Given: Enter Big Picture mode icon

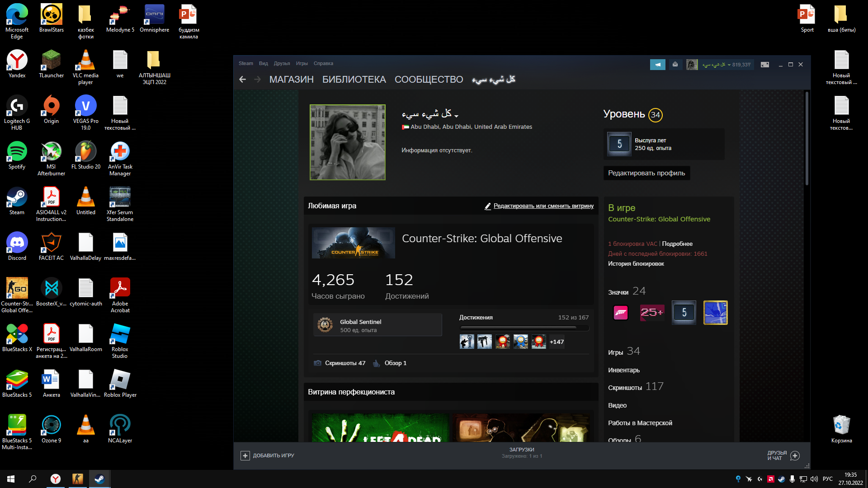Looking at the screenshot, I should point(764,65).
